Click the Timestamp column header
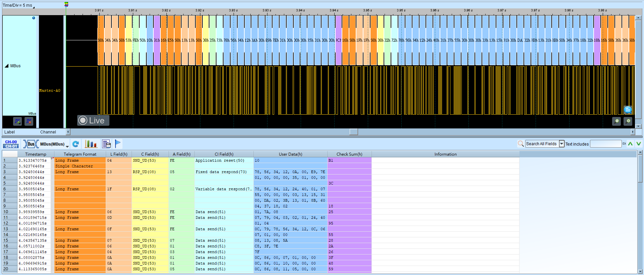644x275 pixels. coord(36,154)
